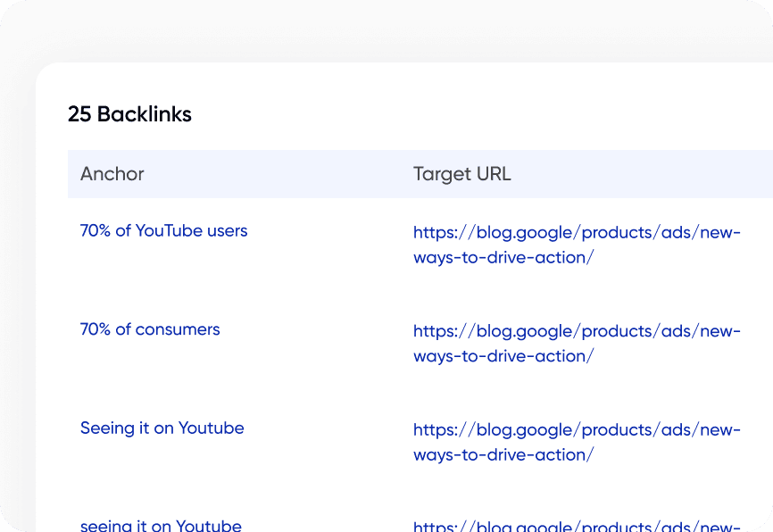Open the partially visible URL in the bottom row
The image size is (773, 532).
click(576, 524)
